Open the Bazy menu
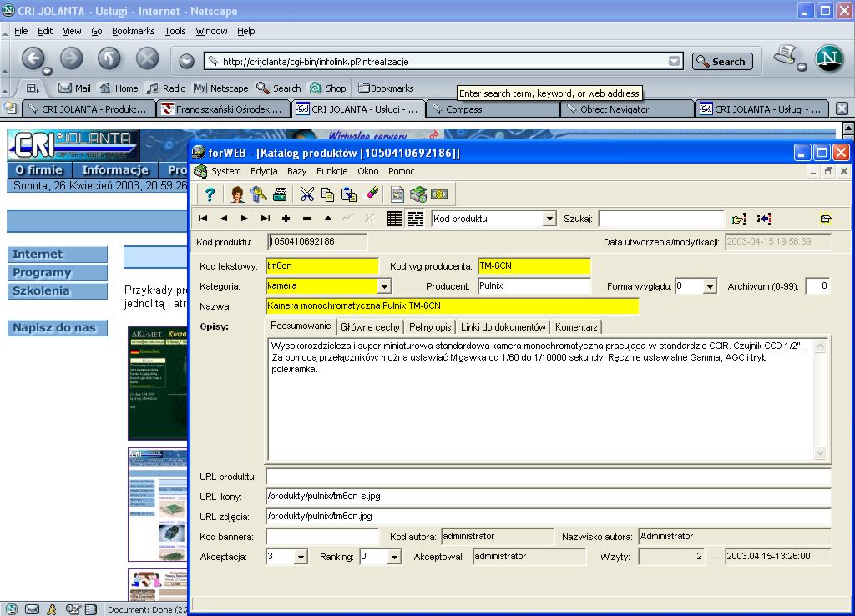Image resolution: width=855 pixels, height=616 pixels. point(296,171)
